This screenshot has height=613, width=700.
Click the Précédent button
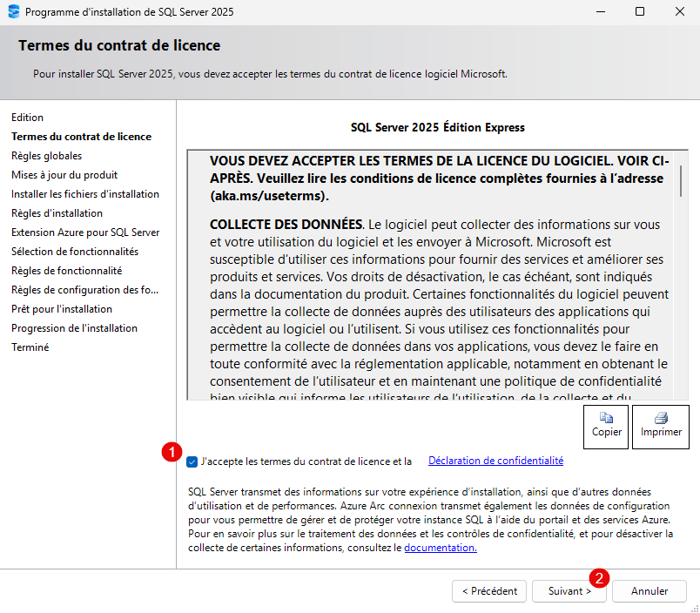(x=489, y=591)
